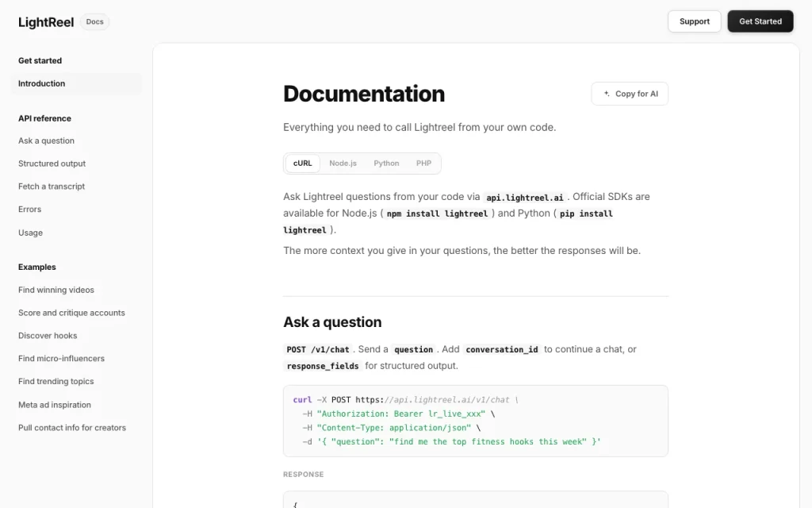Click the Authorization Bearer header line

click(x=399, y=414)
